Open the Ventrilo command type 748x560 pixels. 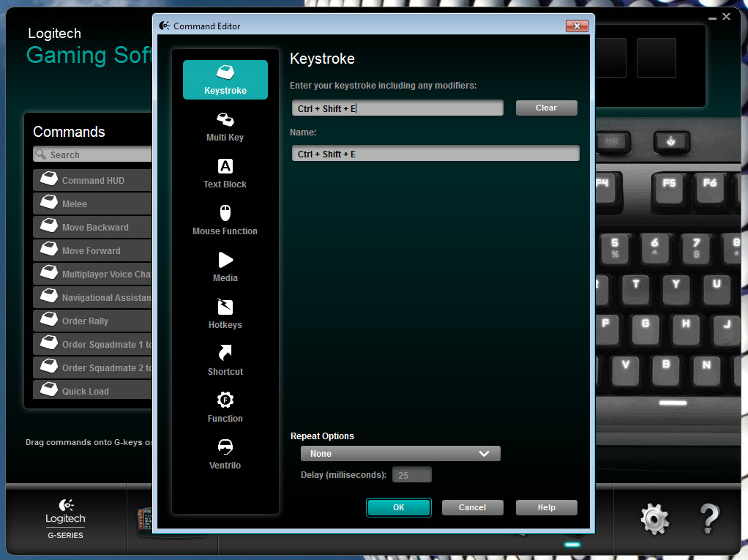[225, 454]
